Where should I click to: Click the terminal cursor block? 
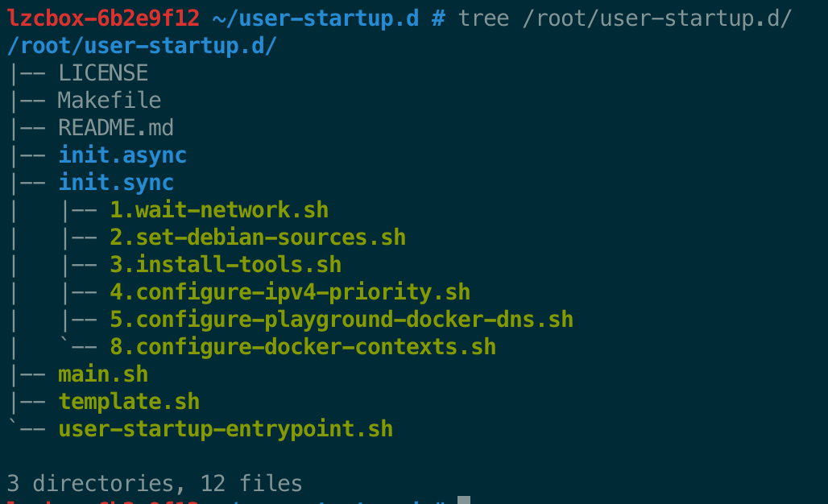pos(464,500)
